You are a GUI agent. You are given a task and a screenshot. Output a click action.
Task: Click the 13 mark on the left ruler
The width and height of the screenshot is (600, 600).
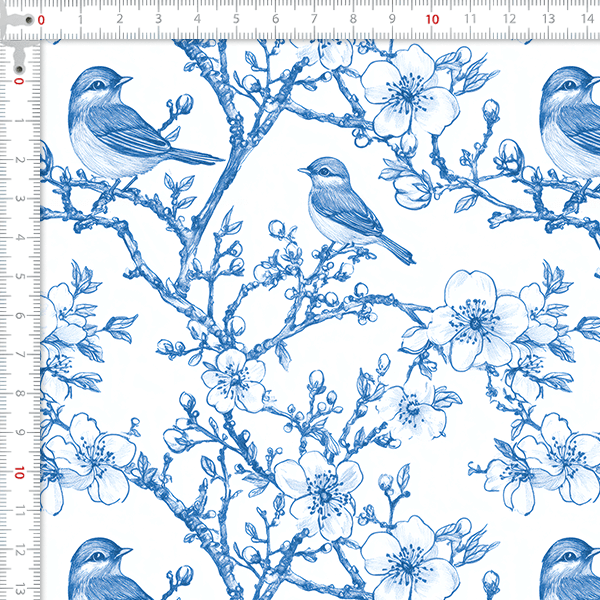click(18, 589)
